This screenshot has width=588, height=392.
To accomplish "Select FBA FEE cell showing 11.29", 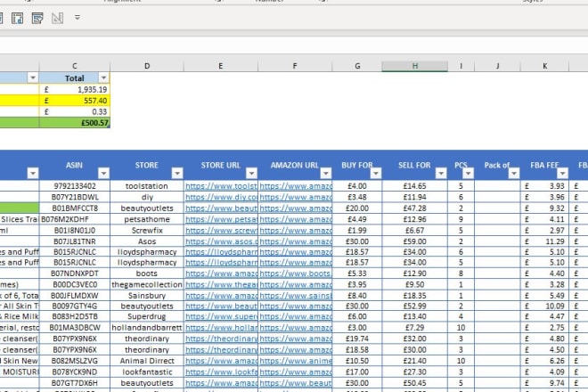I will [544, 241].
